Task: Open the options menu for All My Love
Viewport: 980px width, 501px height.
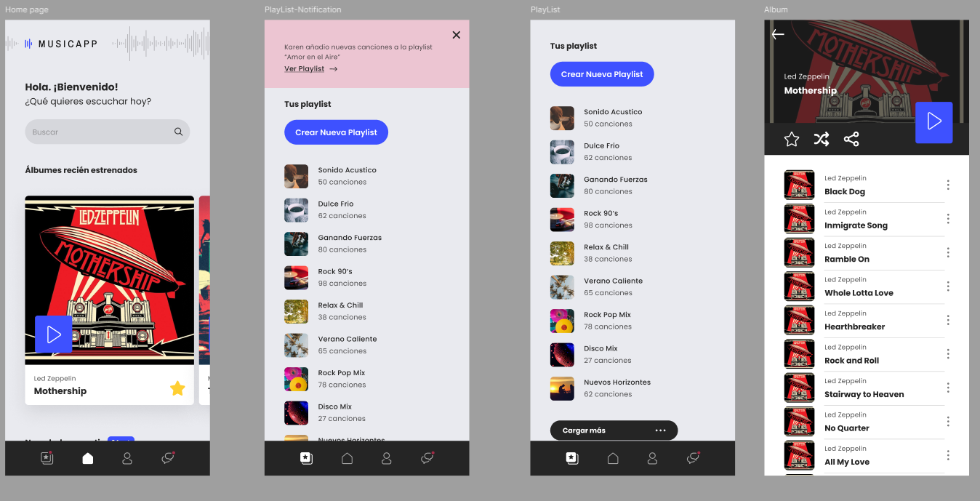Action: click(948, 455)
